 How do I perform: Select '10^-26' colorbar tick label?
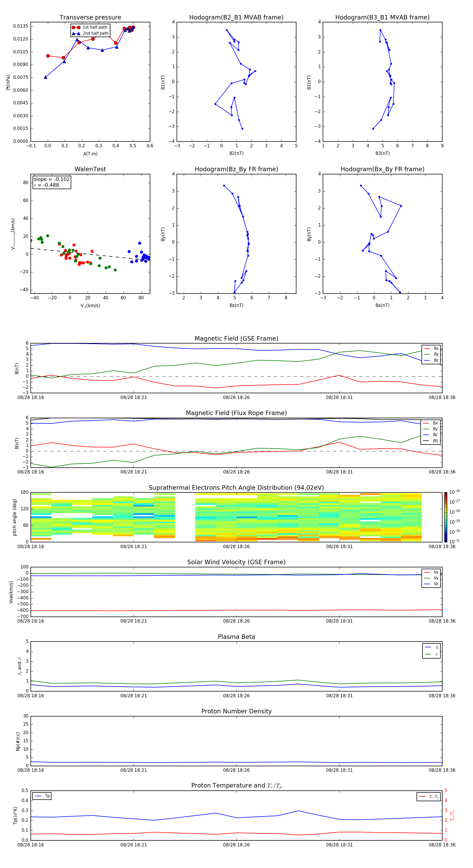(455, 492)
